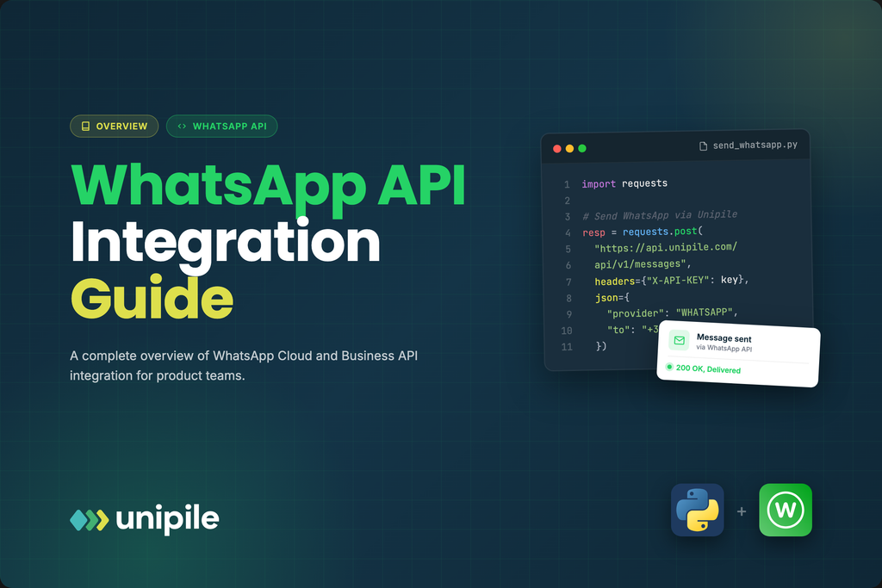This screenshot has height=588, width=882.
Task: Click the green W WhatsApp icon
Action: pyautogui.click(x=786, y=510)
